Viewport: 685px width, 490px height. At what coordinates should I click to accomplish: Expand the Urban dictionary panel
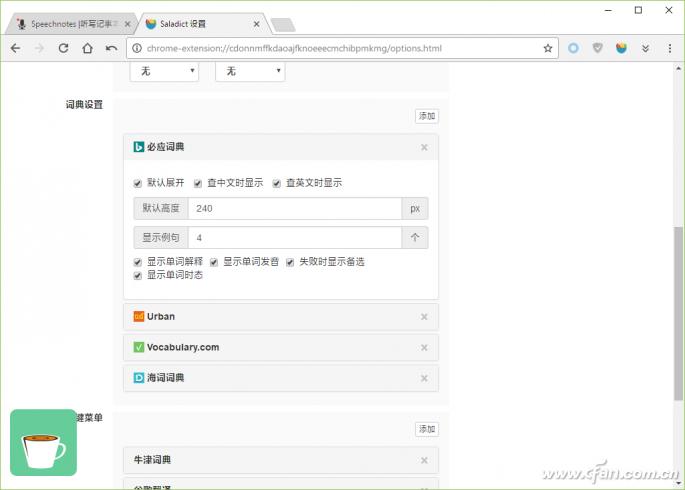click(x=280, y=317)
